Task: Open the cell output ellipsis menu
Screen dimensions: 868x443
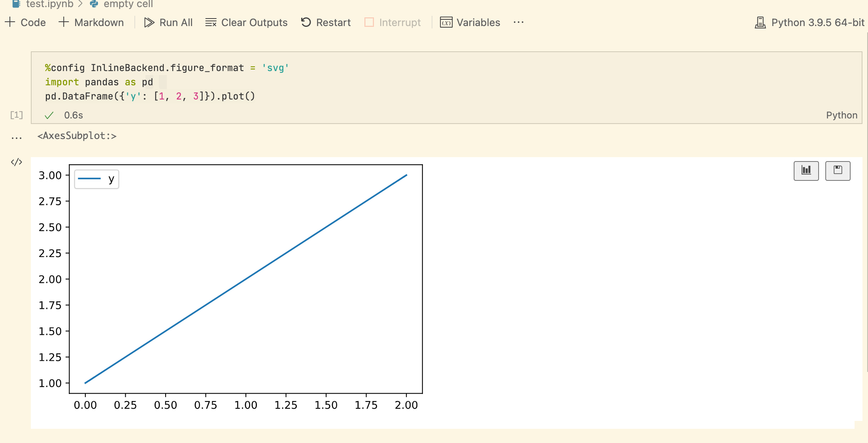Action: [17, 138]
